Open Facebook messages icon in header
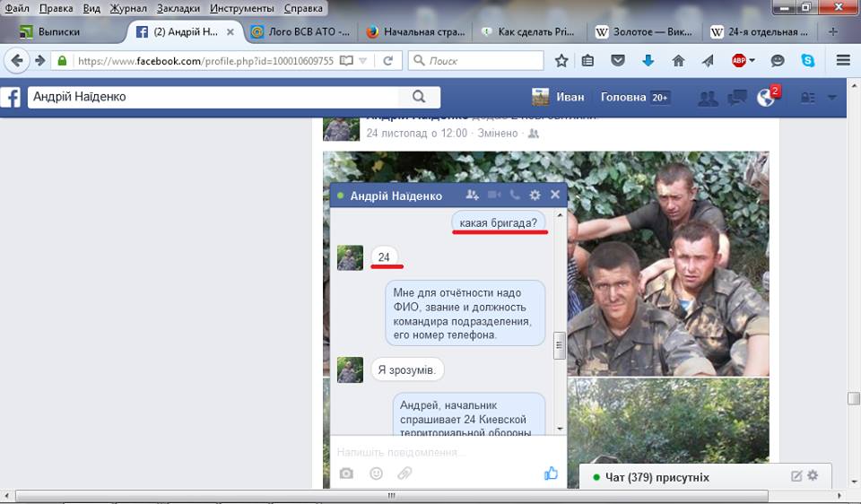 coord(737,98)
